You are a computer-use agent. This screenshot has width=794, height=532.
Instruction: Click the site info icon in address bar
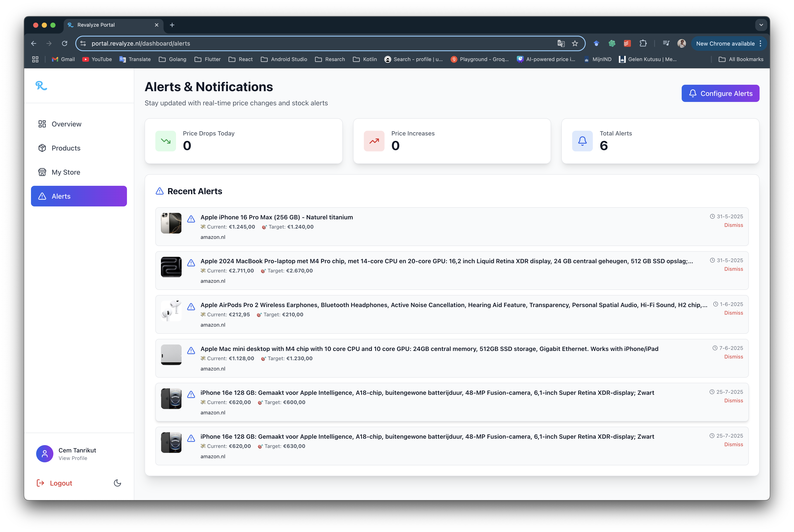[83, 43]
